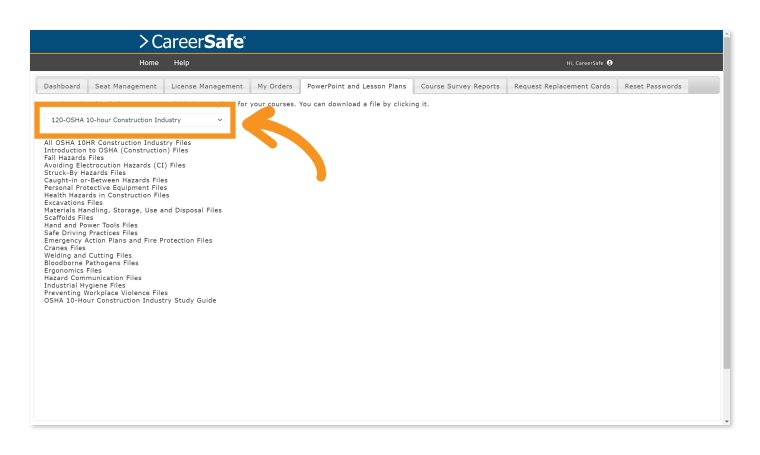The height and width of the screenshot is (455, 760).
Task: Download Hazard Communication Files
Action: [93, 278]
